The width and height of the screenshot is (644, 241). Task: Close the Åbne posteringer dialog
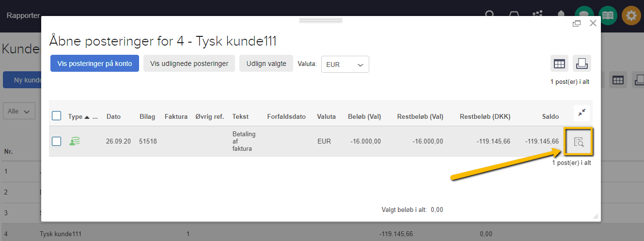[593, 23]
